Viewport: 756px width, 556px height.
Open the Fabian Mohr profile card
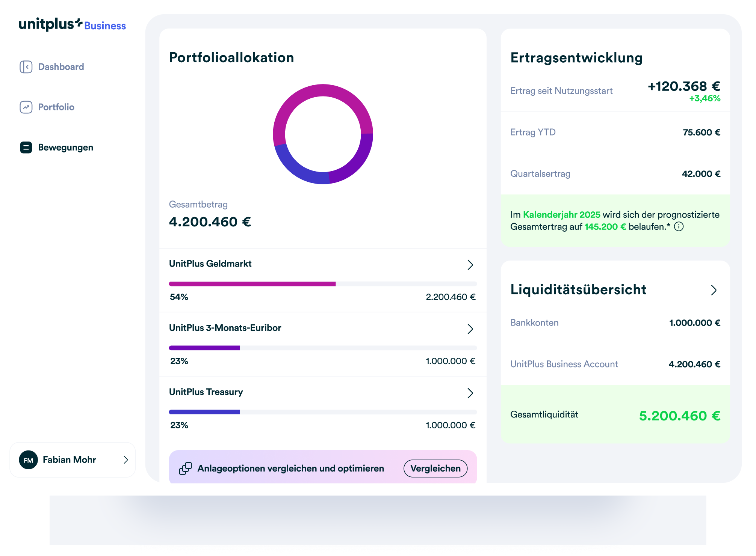click(x=73, y=460)
